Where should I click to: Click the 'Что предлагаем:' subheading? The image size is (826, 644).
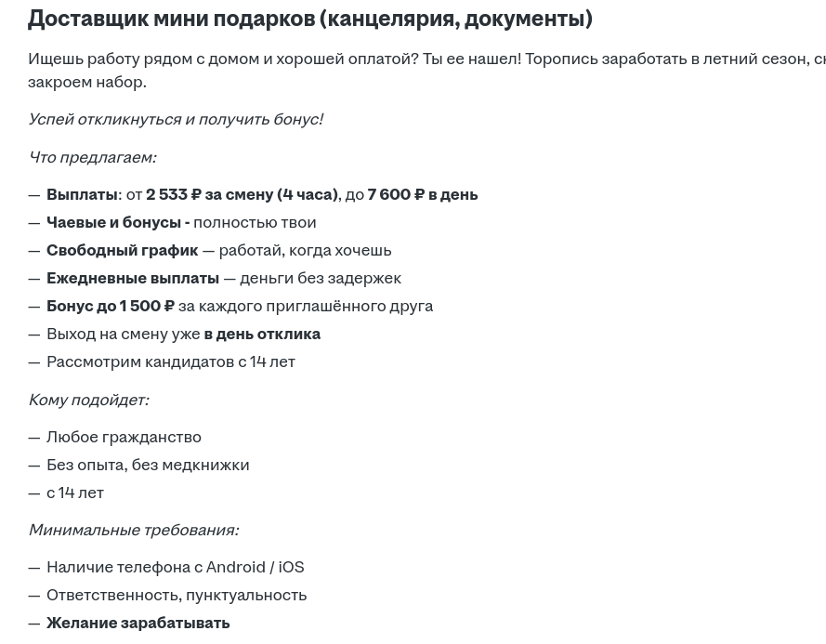pos(92,158)
